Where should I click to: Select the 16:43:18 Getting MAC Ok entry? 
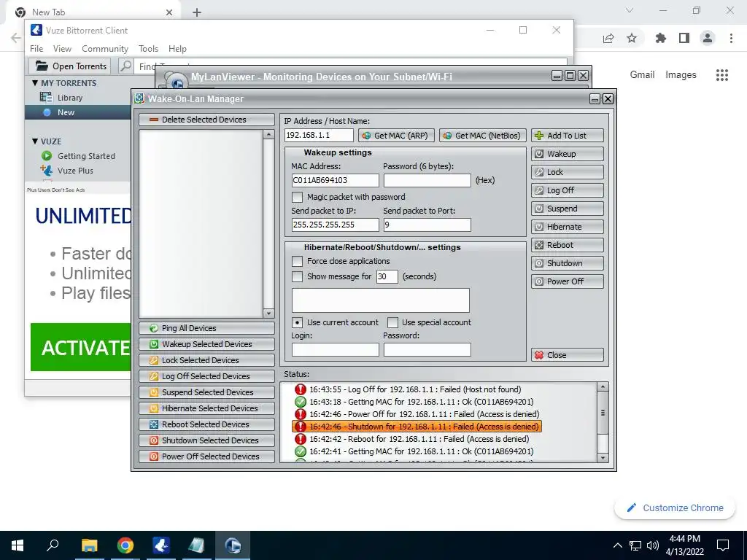tap(414, 402)
